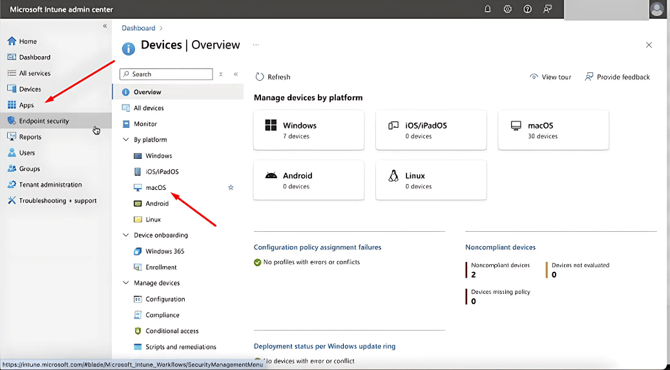This screenshot has height=370, width=670.
Task: Click the feedback icon in top bar
Action: (547, 9)
